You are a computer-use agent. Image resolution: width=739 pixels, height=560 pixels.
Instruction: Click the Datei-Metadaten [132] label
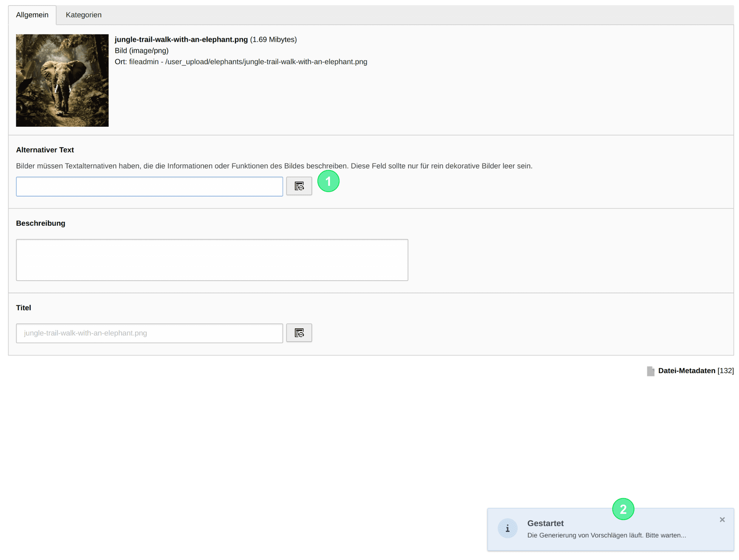click(696, 371)
